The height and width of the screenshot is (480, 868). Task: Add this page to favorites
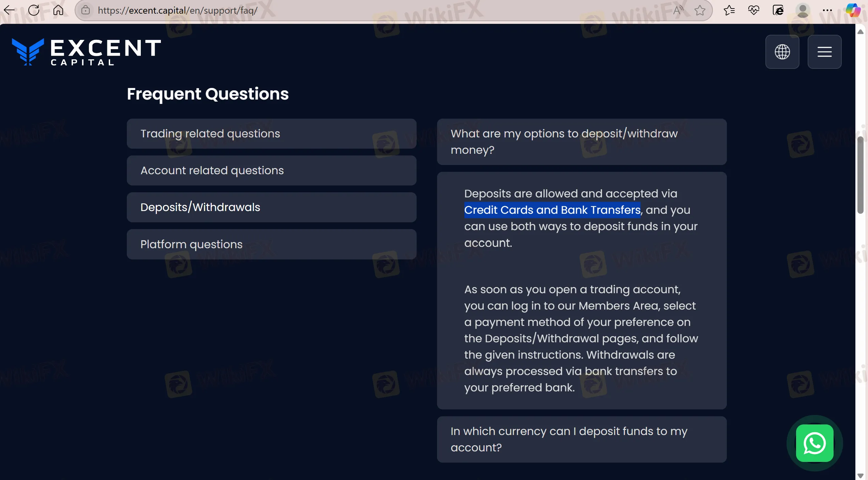point(700,10)
